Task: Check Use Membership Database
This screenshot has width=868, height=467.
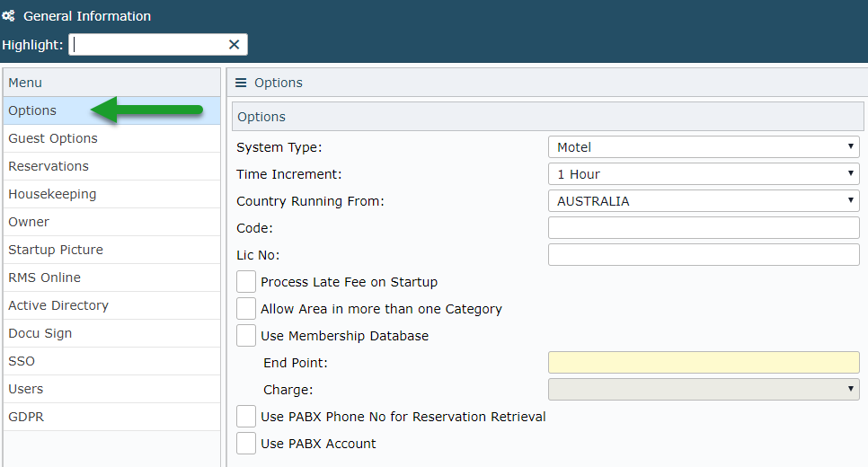Action: click(x=246, y=336)
